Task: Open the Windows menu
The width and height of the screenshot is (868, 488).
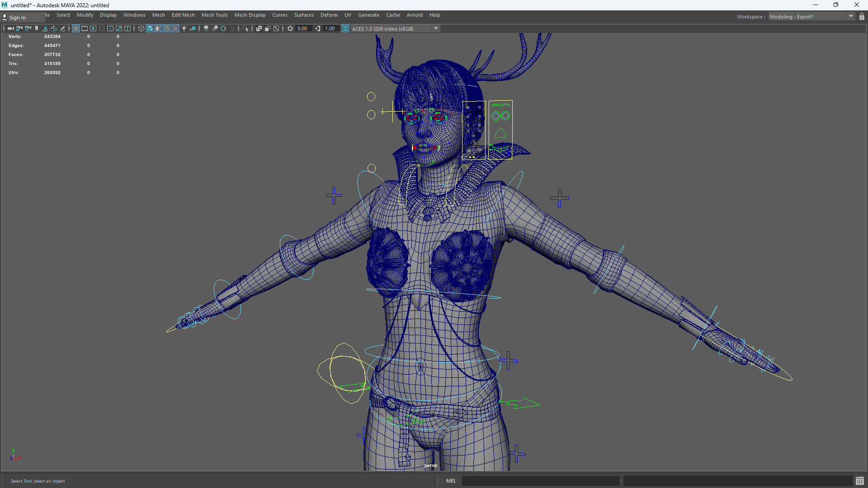Action: [x=134, y=15]
